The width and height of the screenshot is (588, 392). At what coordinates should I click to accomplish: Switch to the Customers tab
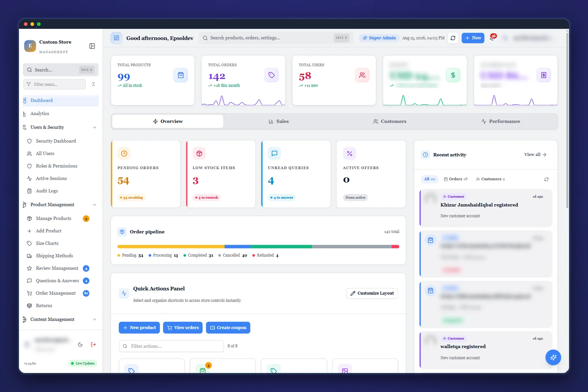coord(390,121)
